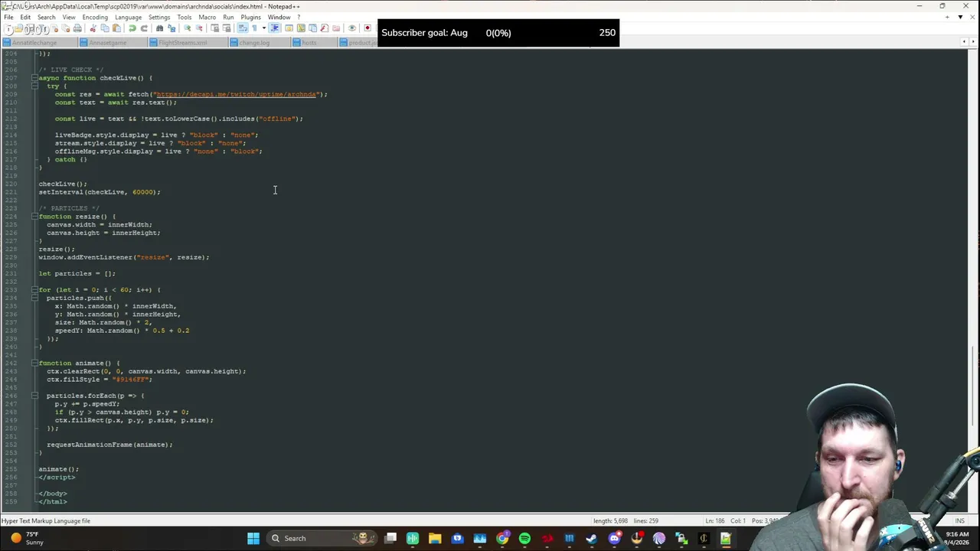Open the Macro menu

tap(207, 17)
